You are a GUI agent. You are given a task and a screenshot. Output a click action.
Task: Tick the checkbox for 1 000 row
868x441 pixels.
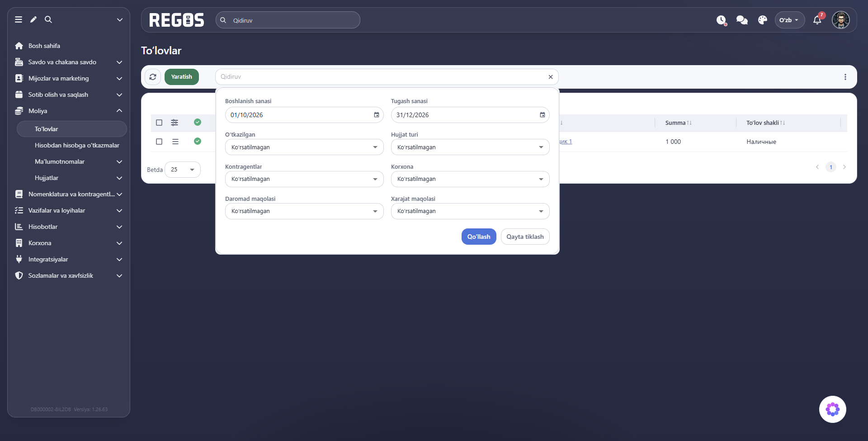click(x=159, y=142)
